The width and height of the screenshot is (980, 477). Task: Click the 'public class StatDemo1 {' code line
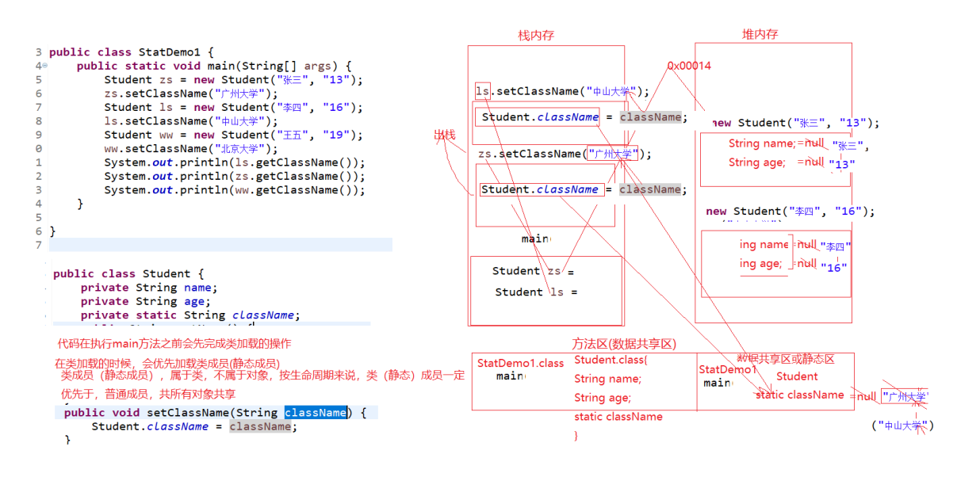[132, 52]
